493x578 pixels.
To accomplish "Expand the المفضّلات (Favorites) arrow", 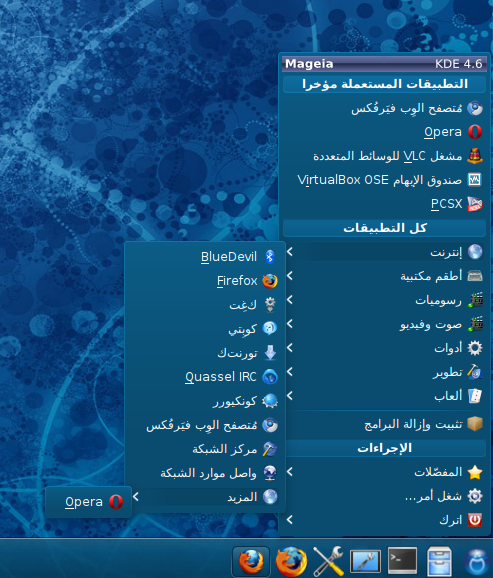I will [x=290, y=471].
